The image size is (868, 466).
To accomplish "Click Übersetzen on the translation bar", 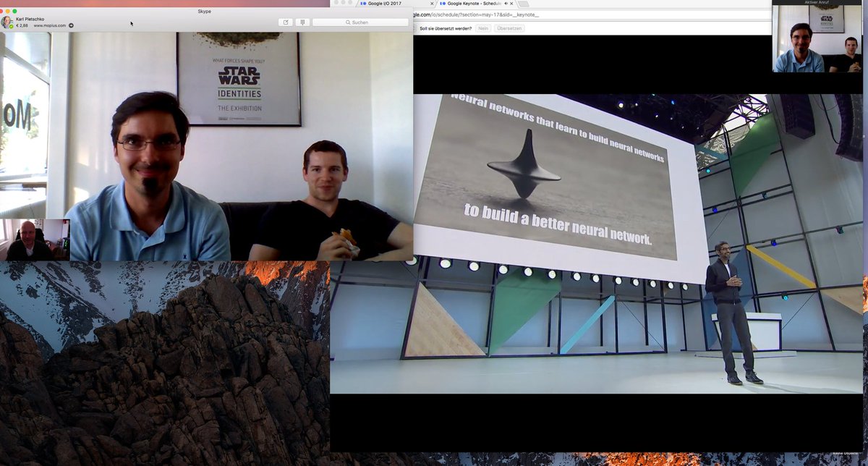I will (x=509, y=28).
